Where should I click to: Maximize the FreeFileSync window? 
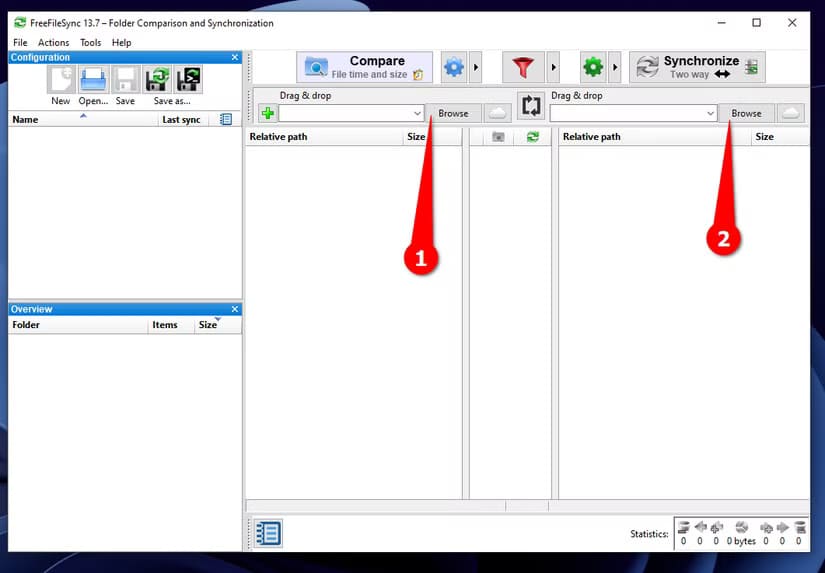(x=756, y=23)
